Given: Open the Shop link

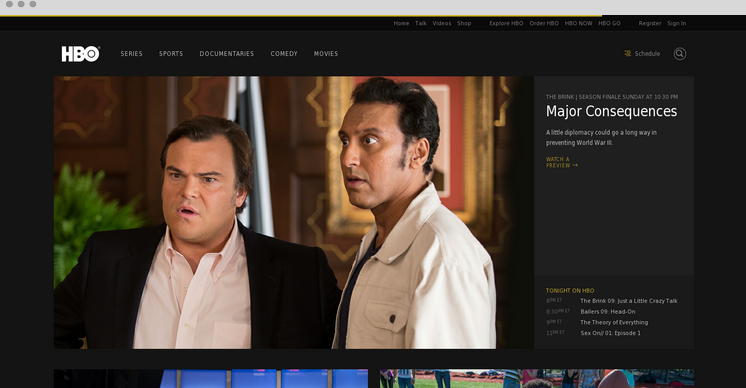Looking at the screenshot, I should [x=464, y=23].
